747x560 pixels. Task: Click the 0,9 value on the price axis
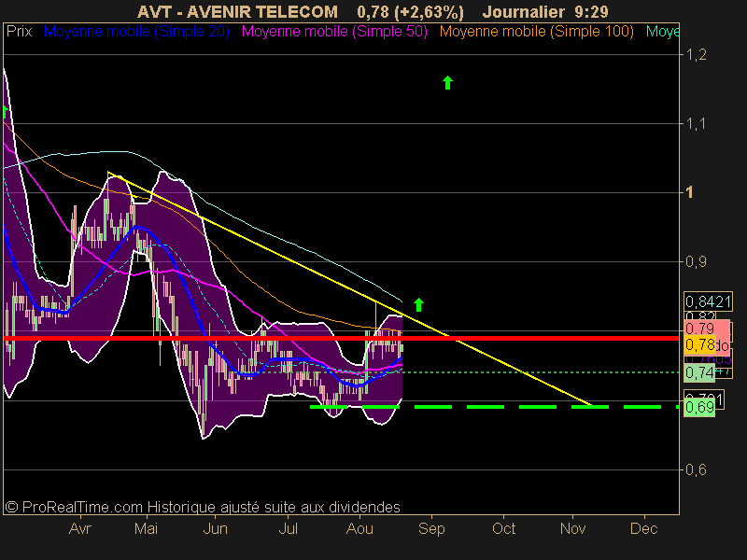click(x=696, y=261)
